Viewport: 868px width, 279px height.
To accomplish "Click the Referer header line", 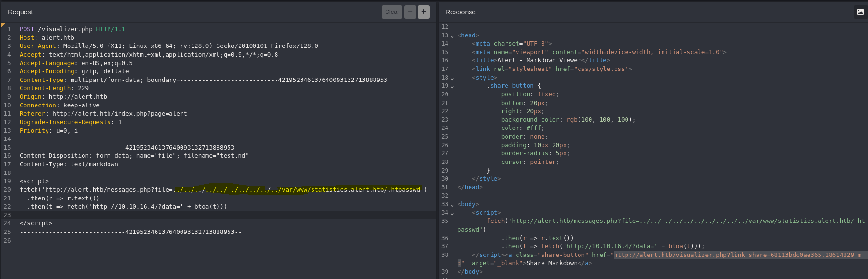I will pyautogui.click(x=103, y=114).
